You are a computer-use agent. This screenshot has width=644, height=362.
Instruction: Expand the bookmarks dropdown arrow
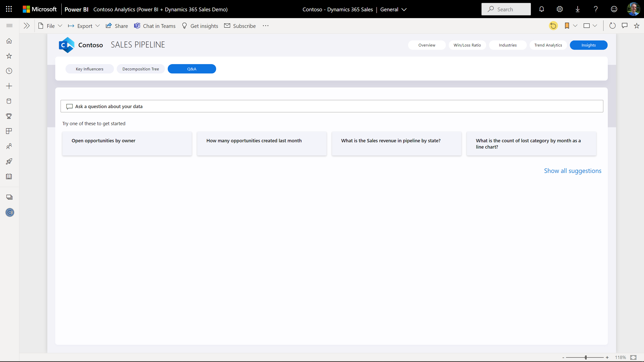(575, 25)
